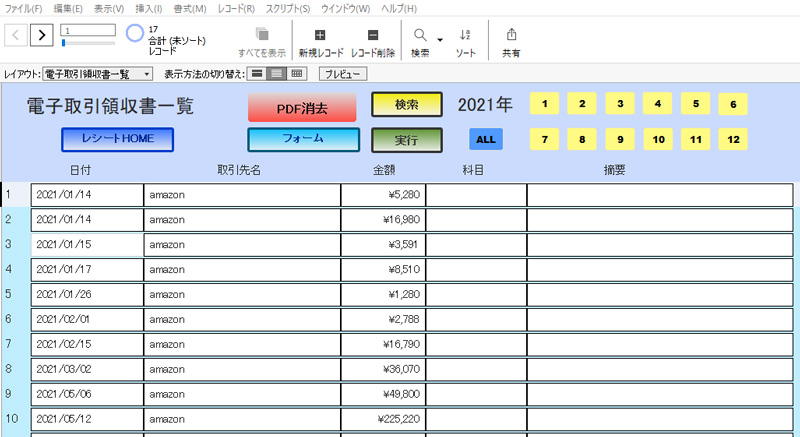The width and height of the screenshot is (800, 437).
Task: Go to the previous record arrow
Action: [17, 36]
